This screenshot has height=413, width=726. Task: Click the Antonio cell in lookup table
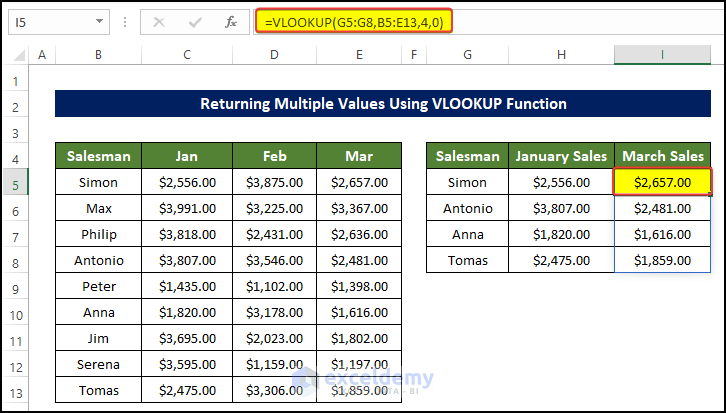pyautogui.click(x=468, y=208)
